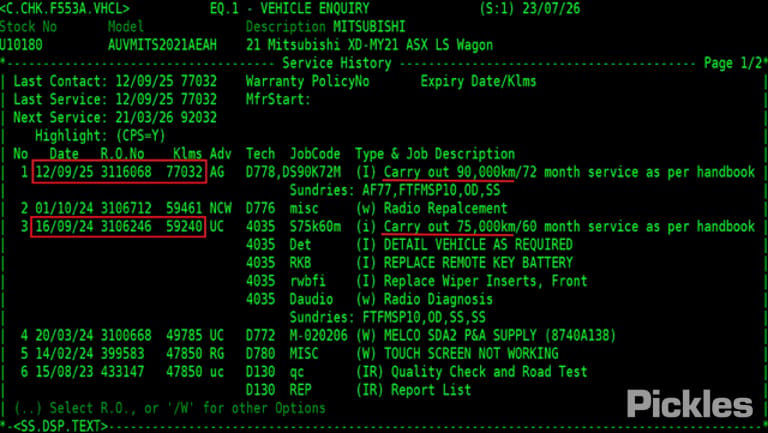Image resolution: width=768 pixels, height=433 pixels.
Task: Click stock number U10180
Action: (21, 45)
